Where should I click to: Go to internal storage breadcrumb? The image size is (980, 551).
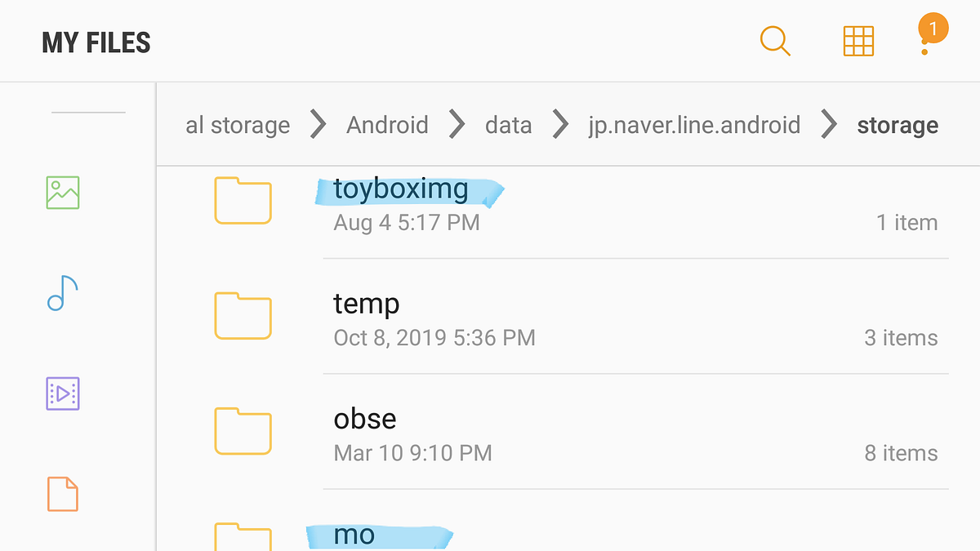pyautogui.click(x=238, y=125)
